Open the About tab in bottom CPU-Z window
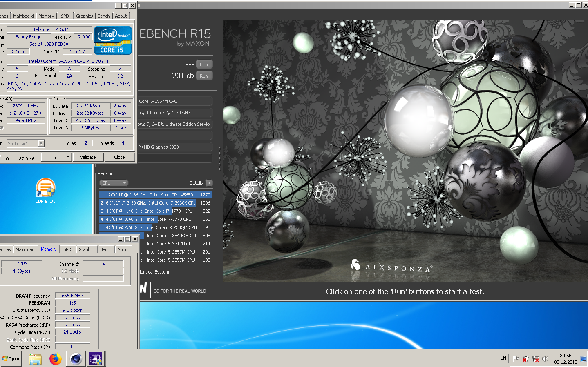Image resolution: width=588 pixels, height=367 pixels. [x=123, y=249]
